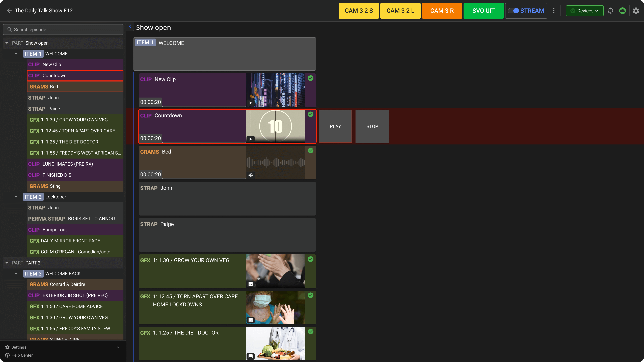Click the green check on New Clip card
Image resolution: width=644 pixels, height=362 pixels.
pos(310,78)
